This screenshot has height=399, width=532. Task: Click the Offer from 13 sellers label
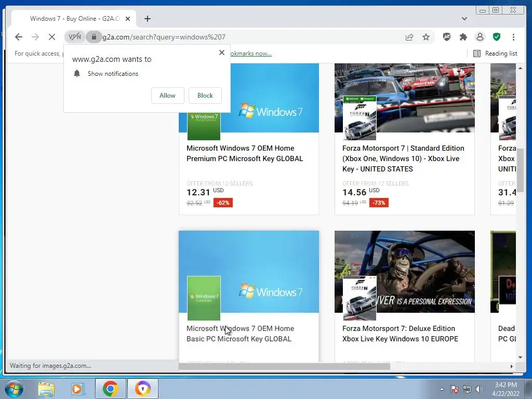(x=220, y=183)
